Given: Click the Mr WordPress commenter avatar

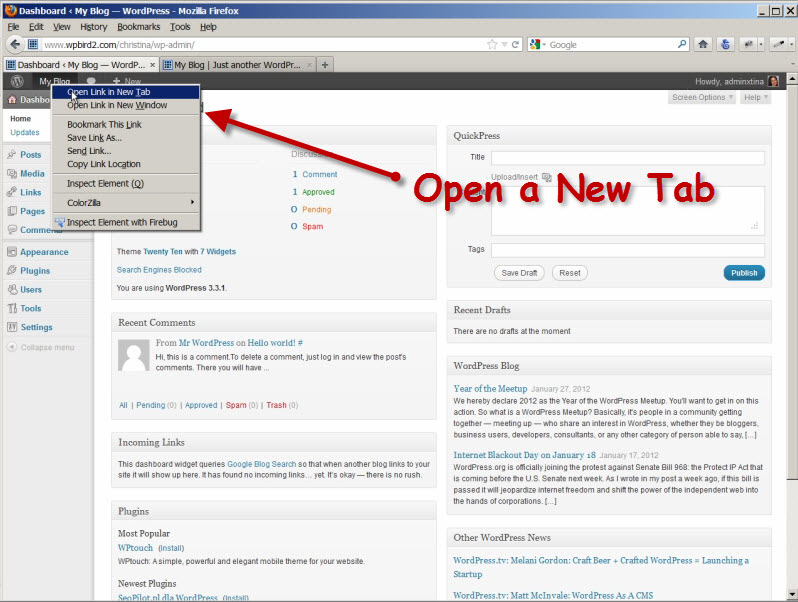Looking at the screenshot, I should [x=133, y=355].
